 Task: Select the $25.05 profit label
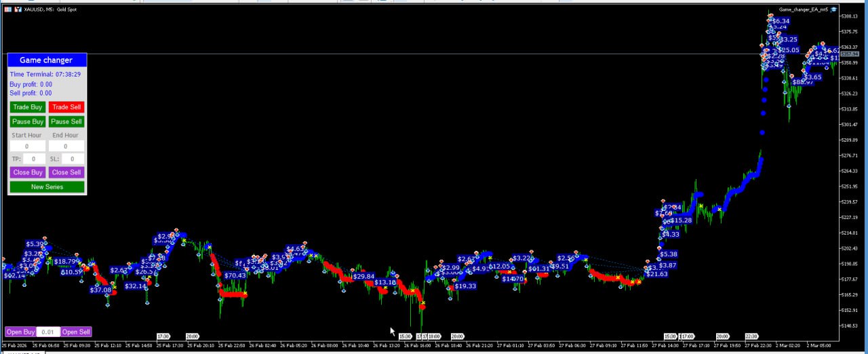click(x=788, y=50)
